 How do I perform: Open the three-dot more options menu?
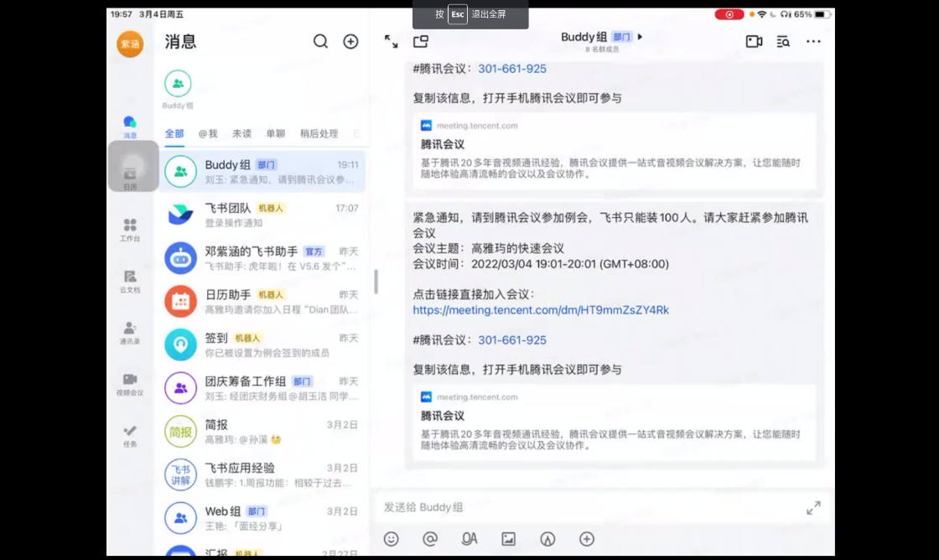[813, 41]
